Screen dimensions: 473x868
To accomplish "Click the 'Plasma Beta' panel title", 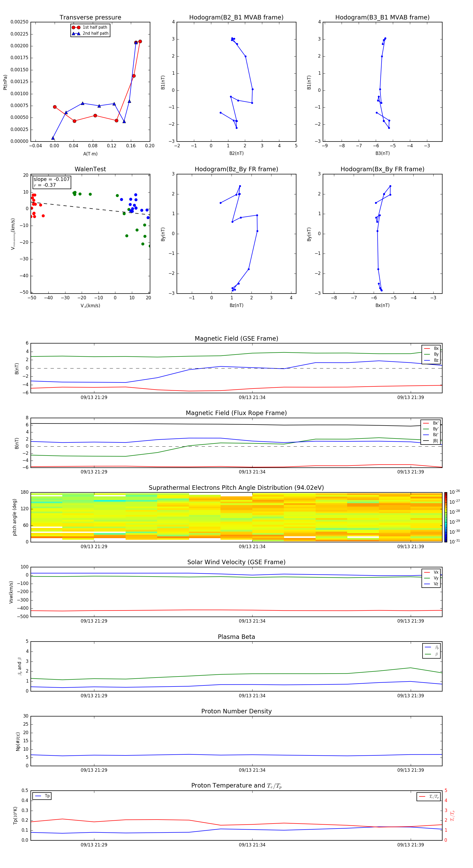I will click(236, 637).
